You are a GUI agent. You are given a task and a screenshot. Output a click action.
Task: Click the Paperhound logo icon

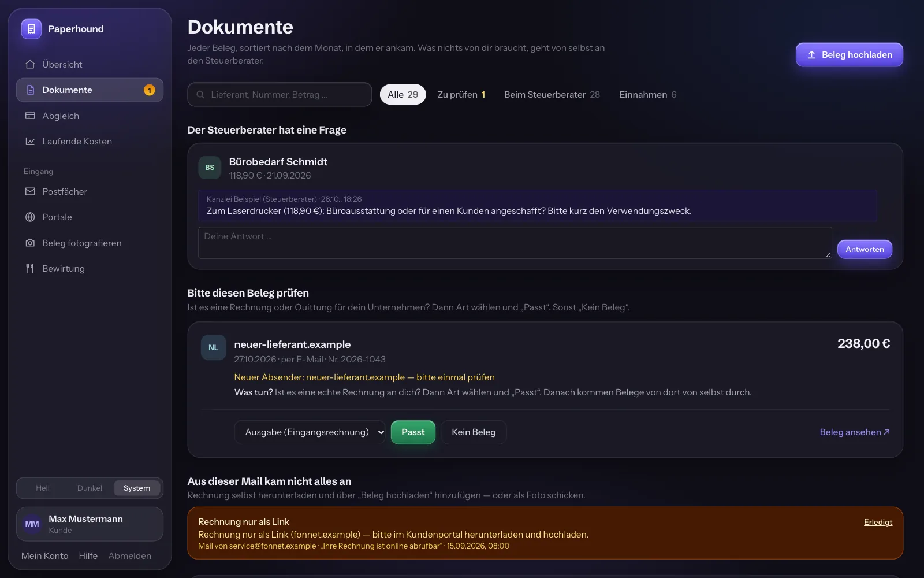point(31,29)
